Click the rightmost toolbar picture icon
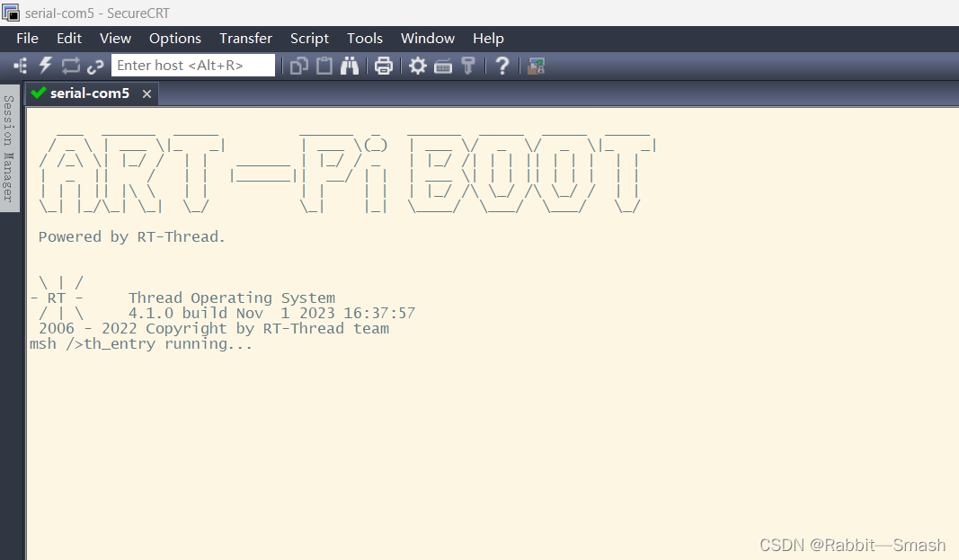Screen dimensions: 959x560 coord(537,66)
